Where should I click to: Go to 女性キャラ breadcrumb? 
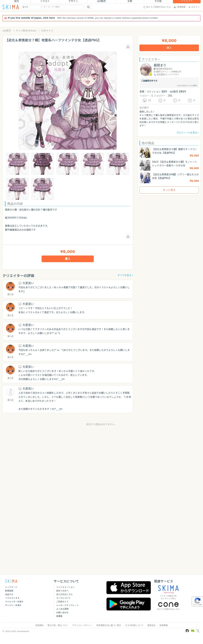pyautogui.click(x=47, y=30)
